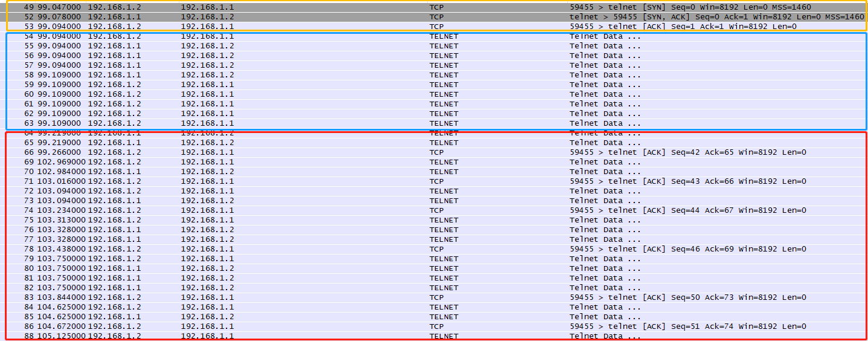Click packet 85 at time 104.625000
Image resolution: width=868 pixels, height=341 pixels.
point(423,317)
